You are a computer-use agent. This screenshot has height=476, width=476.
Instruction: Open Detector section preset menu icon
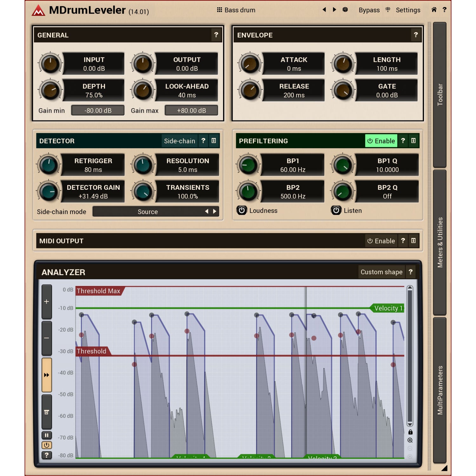pyautogui.click(x=214, y=141)
